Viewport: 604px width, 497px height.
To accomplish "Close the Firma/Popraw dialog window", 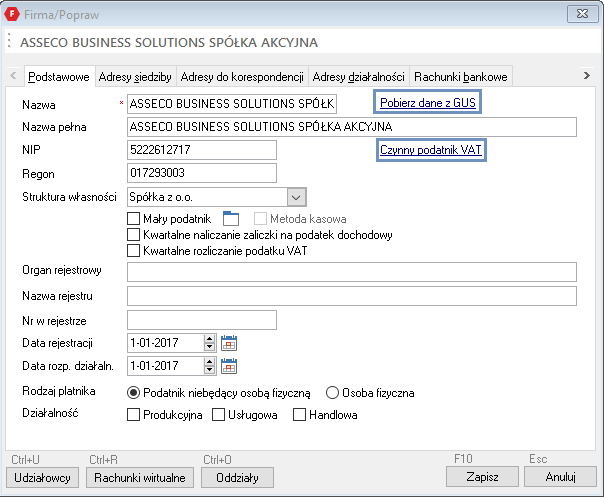I will pyautogui.click(x=582, y=14).
